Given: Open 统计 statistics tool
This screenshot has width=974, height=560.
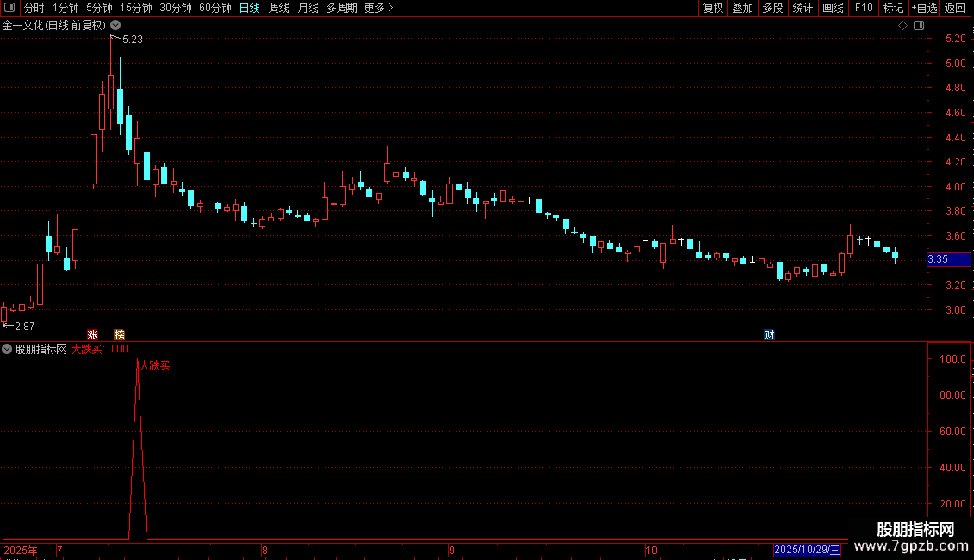Looking at the screenshot, I should [802, 8].
